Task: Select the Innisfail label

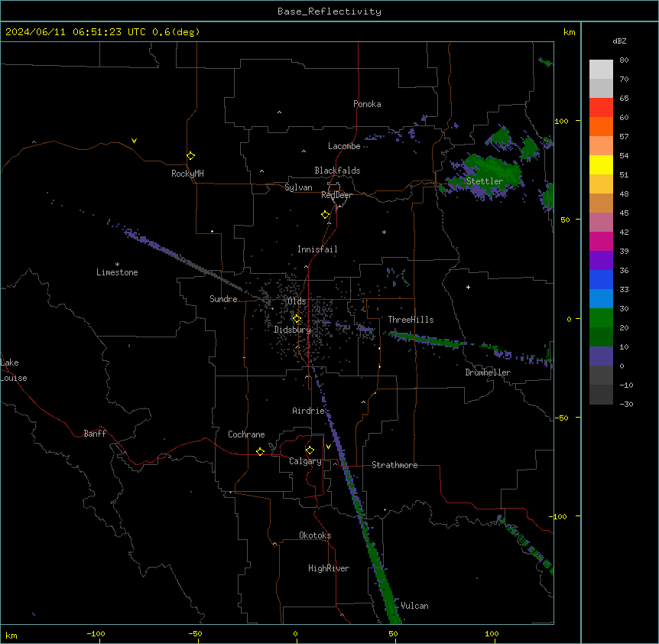Action: point(317,249)
